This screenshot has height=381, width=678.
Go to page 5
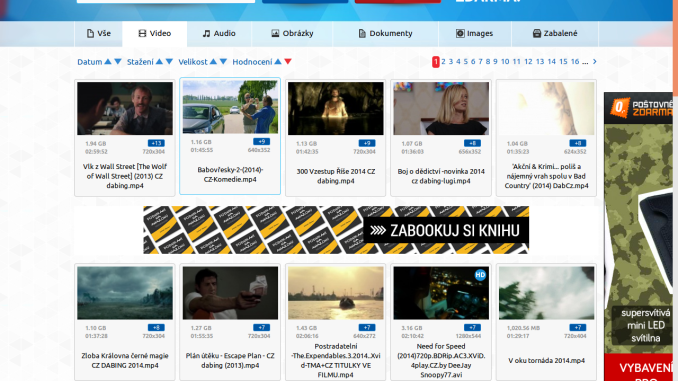click(466, 61)
